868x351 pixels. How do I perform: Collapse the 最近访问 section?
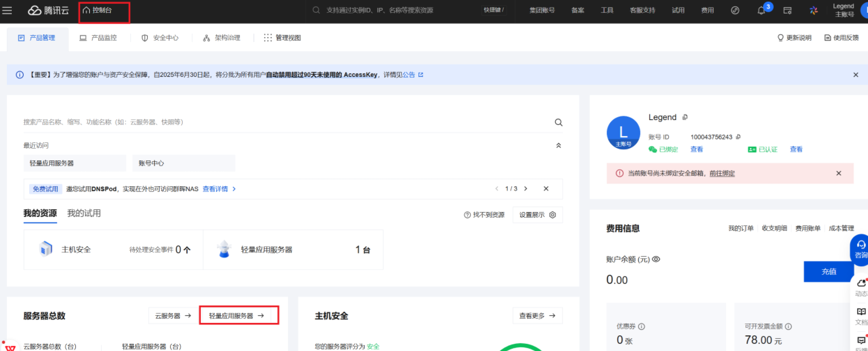click(x=558, y=145)
